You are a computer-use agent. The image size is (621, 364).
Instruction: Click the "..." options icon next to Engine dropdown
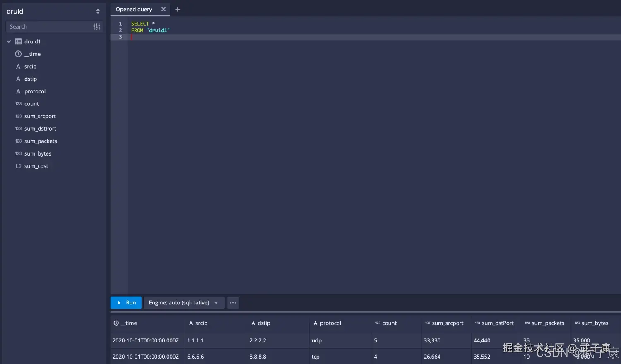point(233,302)
